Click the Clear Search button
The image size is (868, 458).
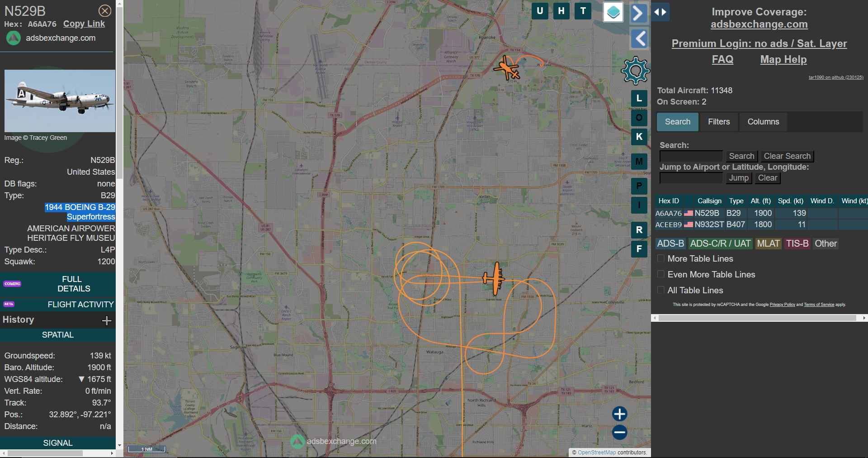(787, 156)
